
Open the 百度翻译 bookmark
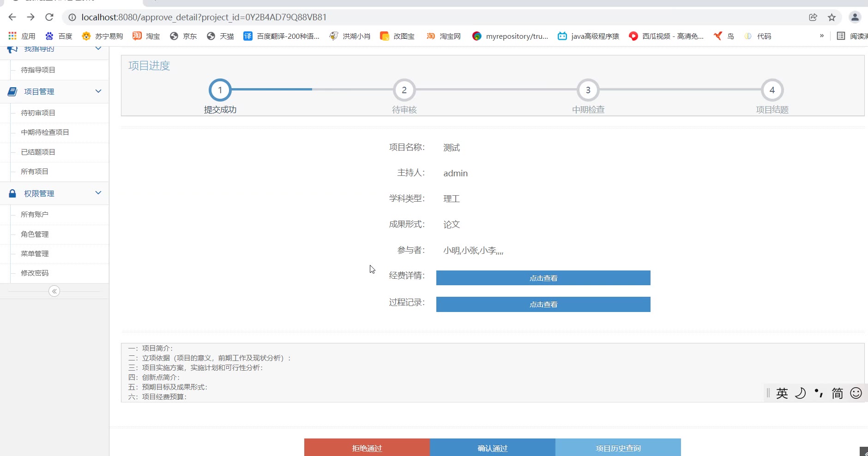(x=282, y=36)
